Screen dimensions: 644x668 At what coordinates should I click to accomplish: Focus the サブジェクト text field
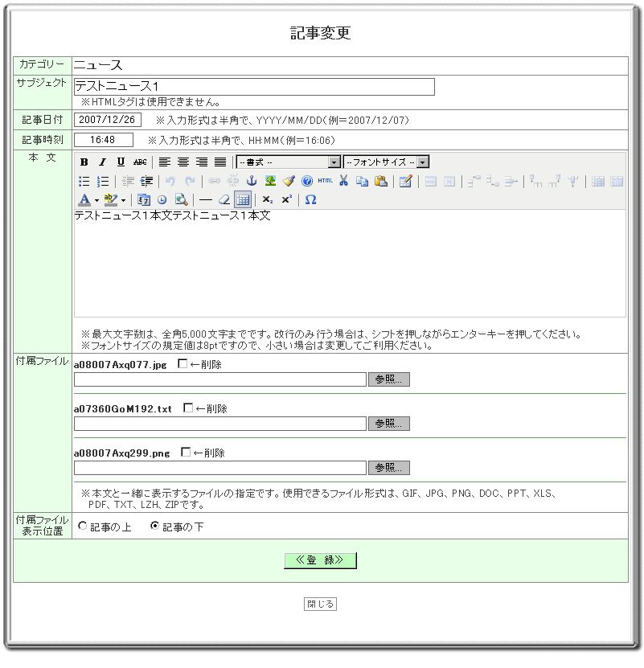[x=254, y=87]
